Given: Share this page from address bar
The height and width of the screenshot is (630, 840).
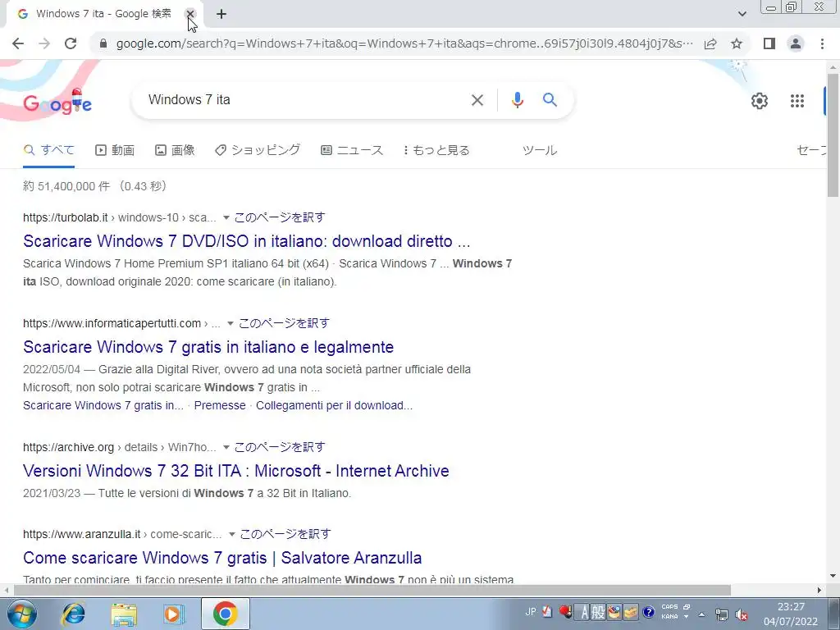Looking at the screenshot, I should click(x=710, y=43).
